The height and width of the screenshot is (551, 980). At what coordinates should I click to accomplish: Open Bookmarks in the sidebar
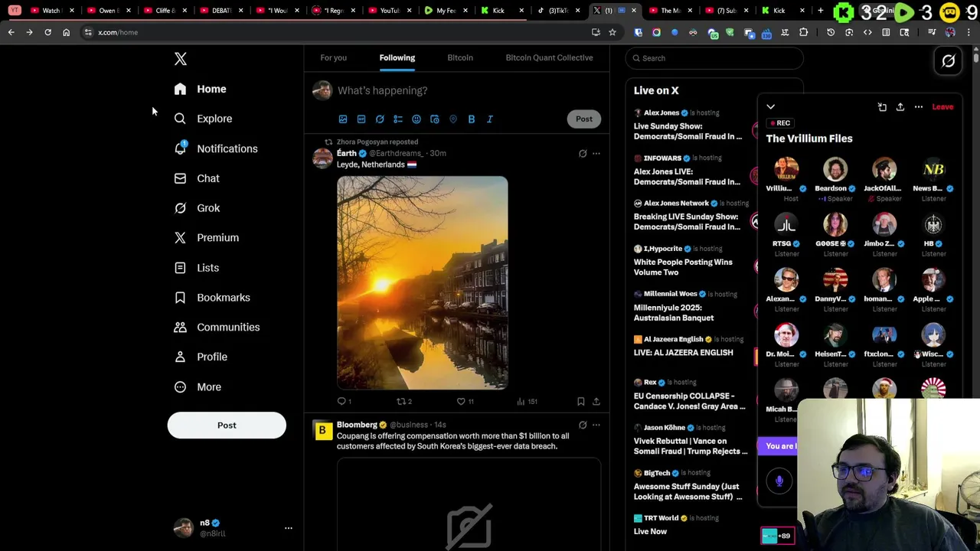212,298
